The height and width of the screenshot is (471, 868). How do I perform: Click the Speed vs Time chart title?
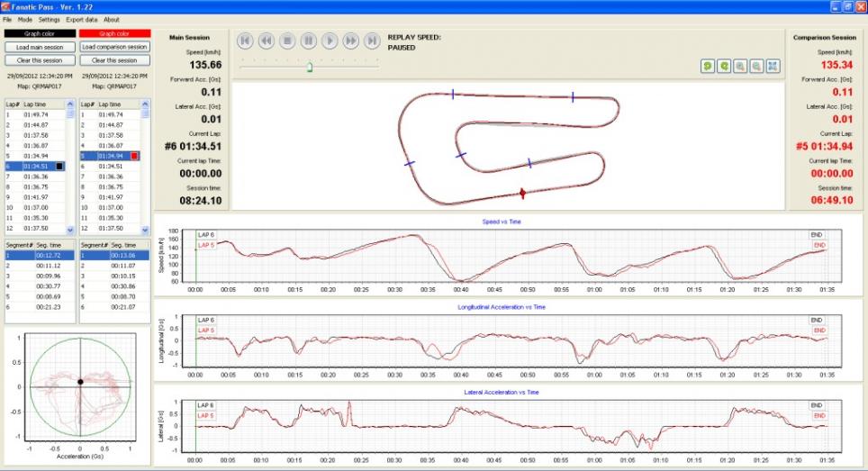tap(502, 222)
